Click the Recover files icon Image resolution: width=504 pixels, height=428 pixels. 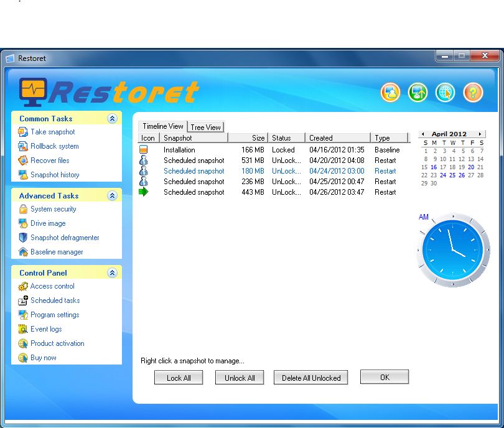click(x=23, y=160)
